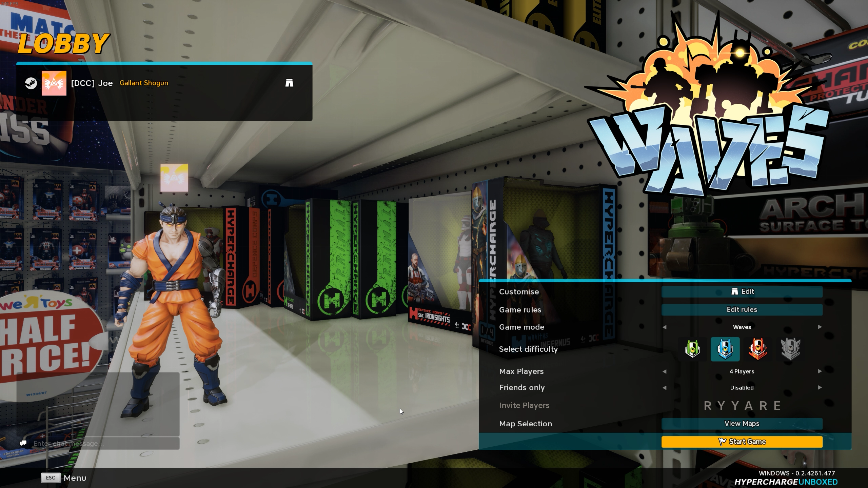868x488 pixels.
Task: Click the Steam profile icon for [DCC] Joe
Action: [x=31, y=83]
